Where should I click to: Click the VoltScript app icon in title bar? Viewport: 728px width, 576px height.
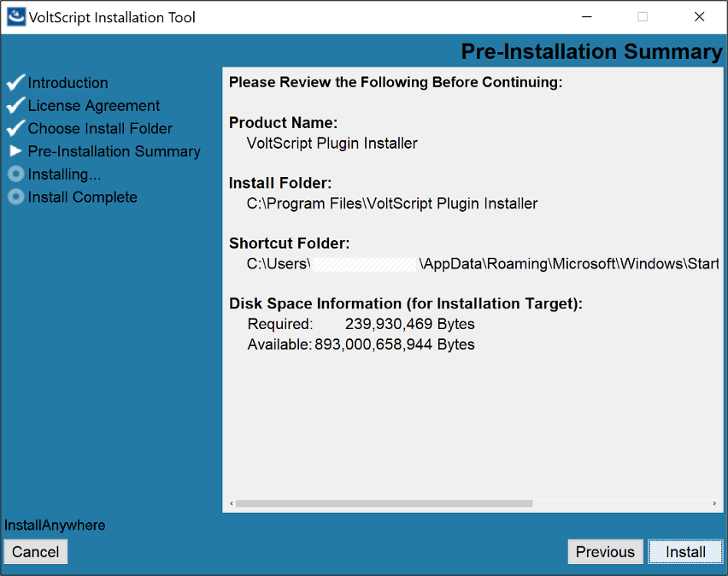tap(15, 16)
